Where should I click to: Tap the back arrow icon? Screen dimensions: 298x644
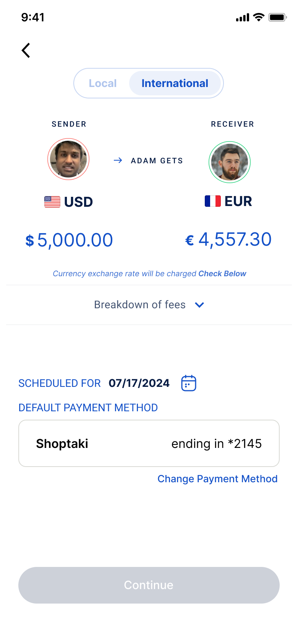point(26,50)
